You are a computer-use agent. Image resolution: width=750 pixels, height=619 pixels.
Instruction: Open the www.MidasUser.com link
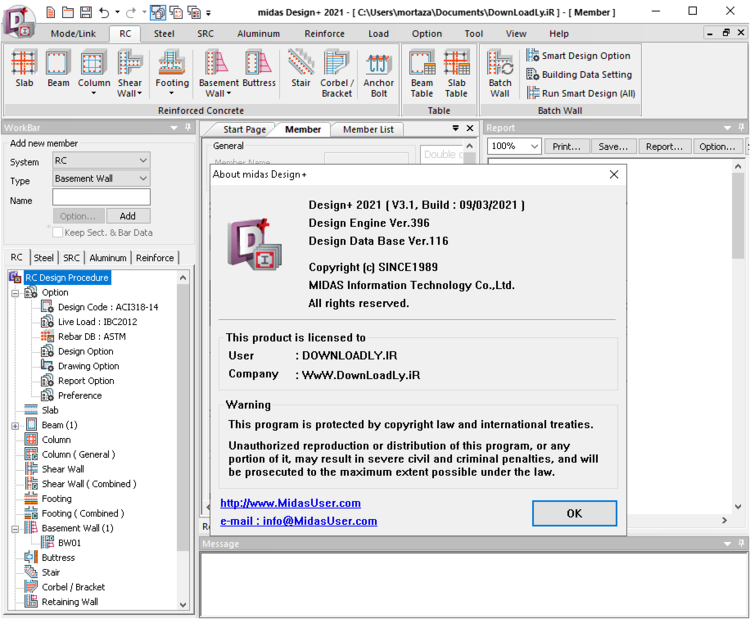point(290,503)
